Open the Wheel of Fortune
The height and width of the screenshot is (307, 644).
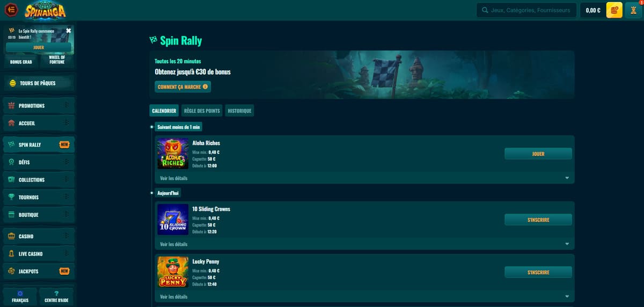tap(56, 60)
